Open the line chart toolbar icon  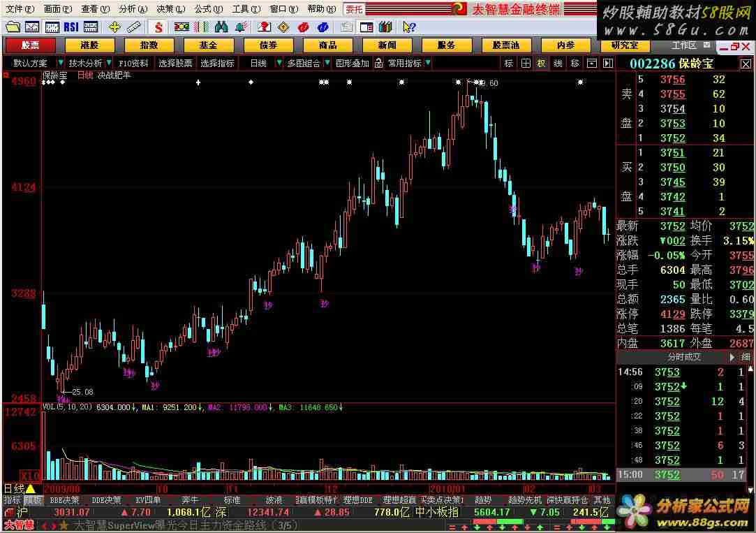coord(32,27)
